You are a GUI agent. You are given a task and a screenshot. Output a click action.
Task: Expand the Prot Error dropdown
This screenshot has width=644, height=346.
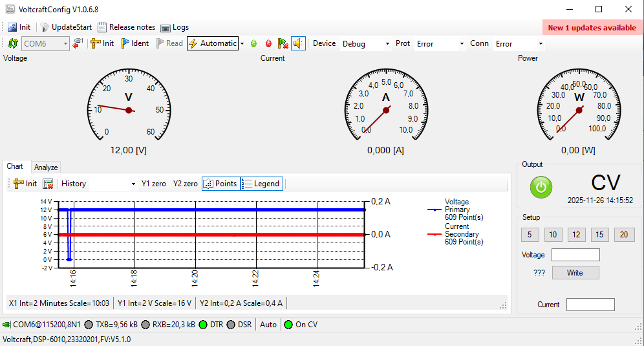click(440, 44)
